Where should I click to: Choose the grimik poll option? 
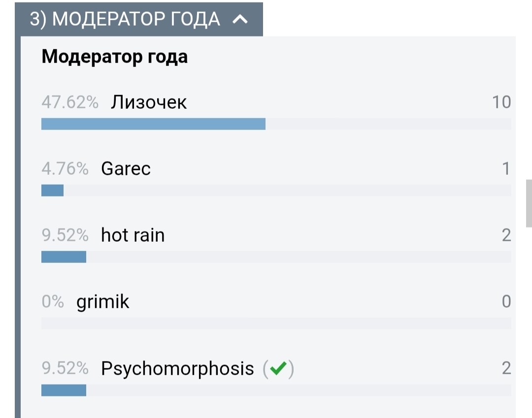point(102,302)
